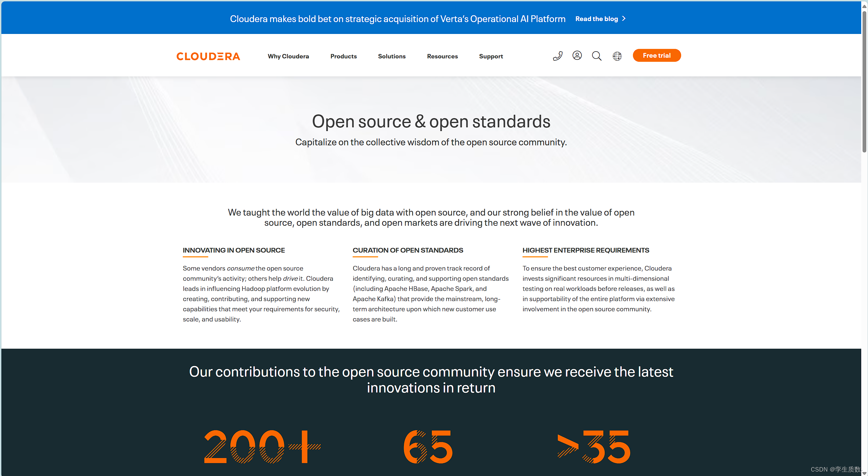Open the user account icon

tap(577, 55)
